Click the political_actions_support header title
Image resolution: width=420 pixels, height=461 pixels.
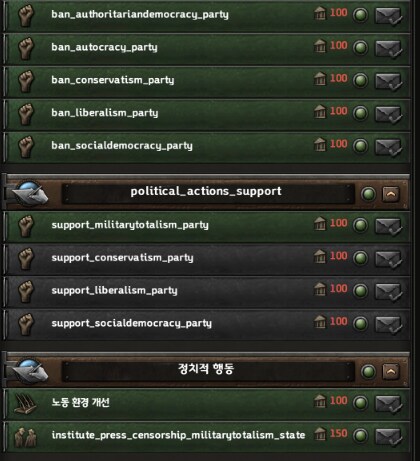click(206, 192)
